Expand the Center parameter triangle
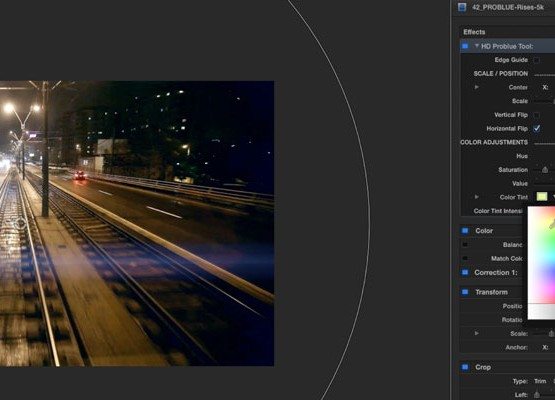Viewport: 555px width, 400px height. click(477, 87)
